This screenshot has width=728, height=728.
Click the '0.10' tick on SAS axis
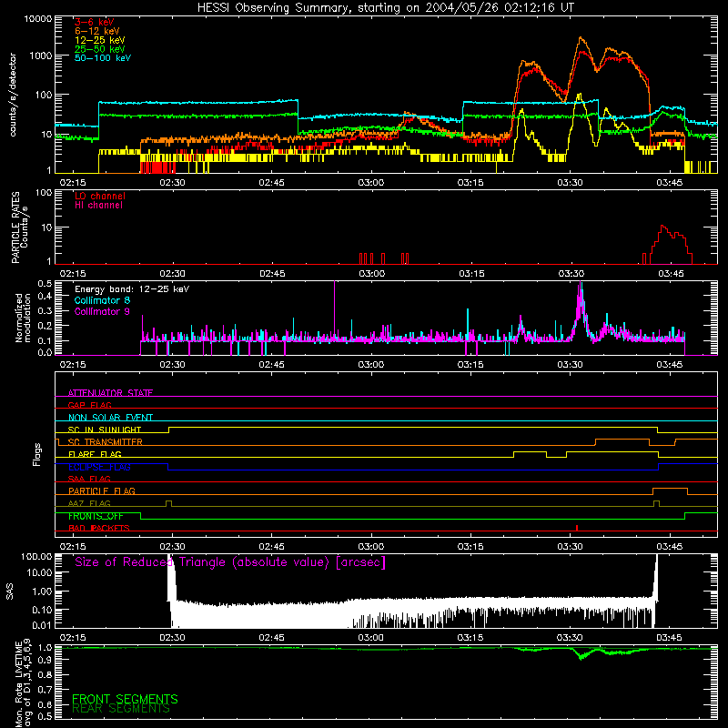point(42,610)
